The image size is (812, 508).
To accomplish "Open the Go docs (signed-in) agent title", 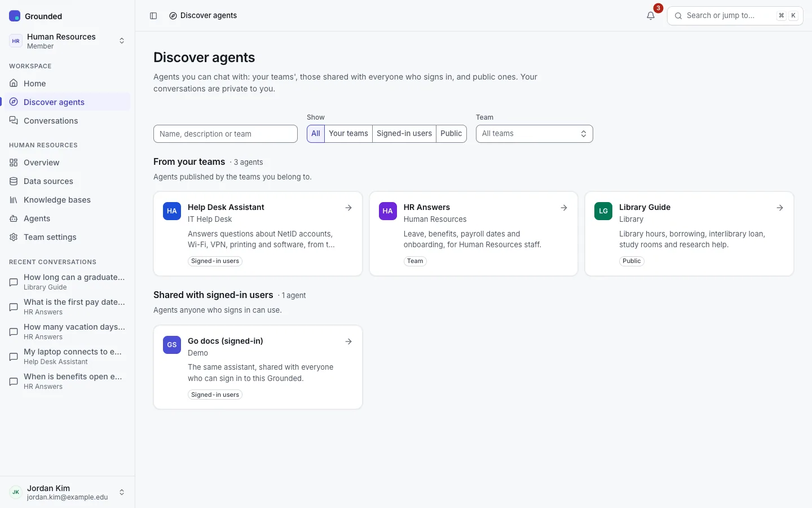I will [x=226, y=341].
